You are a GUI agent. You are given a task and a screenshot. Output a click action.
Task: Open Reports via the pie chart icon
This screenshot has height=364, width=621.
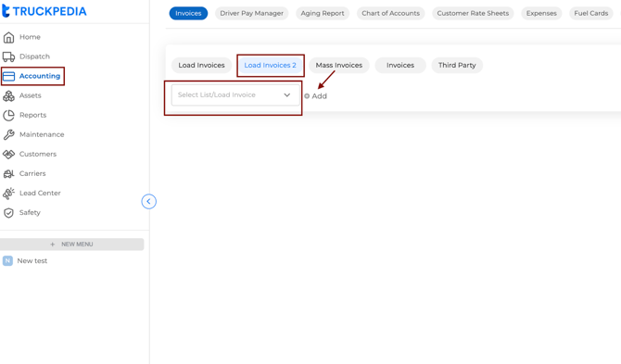click(x=8, y=115)
